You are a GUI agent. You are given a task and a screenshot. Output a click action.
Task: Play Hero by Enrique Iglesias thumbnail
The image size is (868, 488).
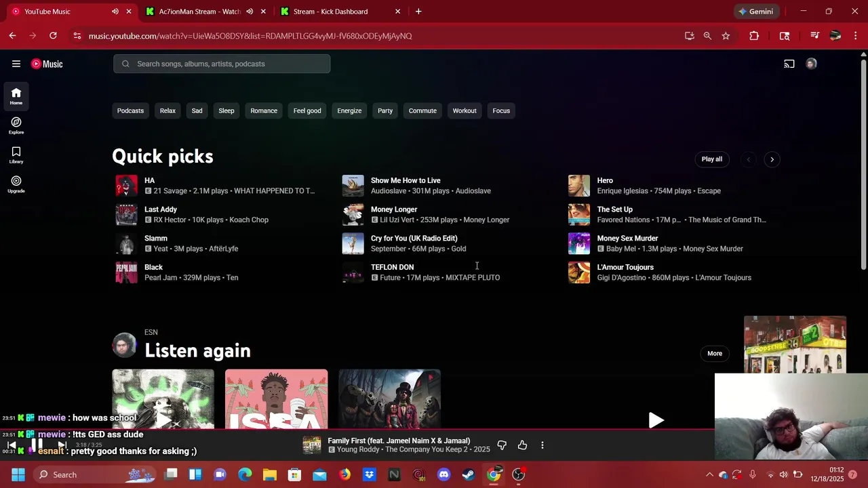(x=579, y=186)
